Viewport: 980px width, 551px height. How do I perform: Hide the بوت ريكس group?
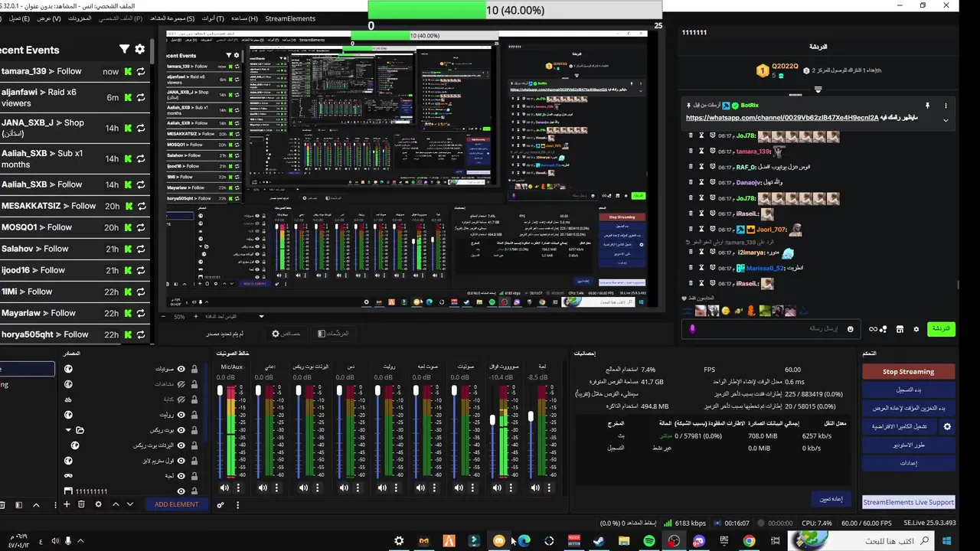pos(181,430)
